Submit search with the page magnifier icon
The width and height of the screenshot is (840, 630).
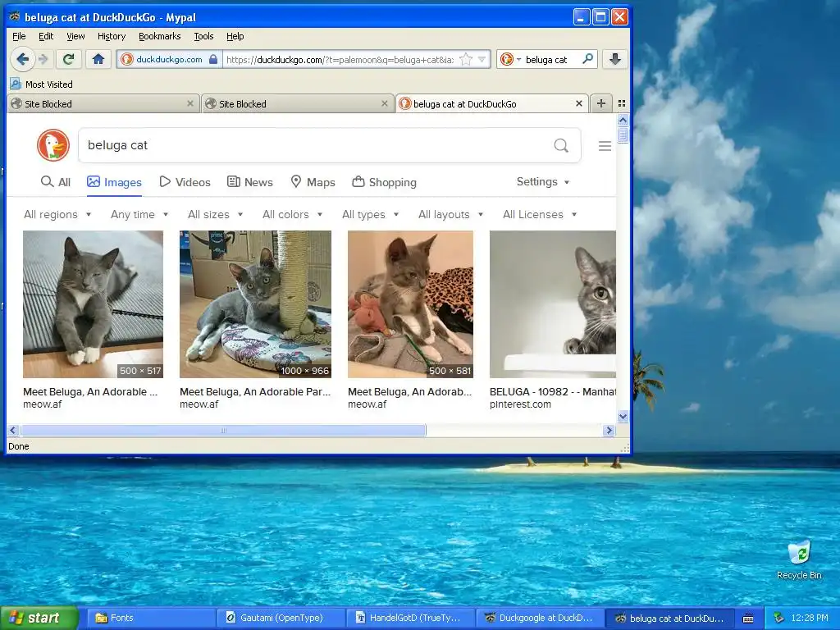click(x=561, y=145)
